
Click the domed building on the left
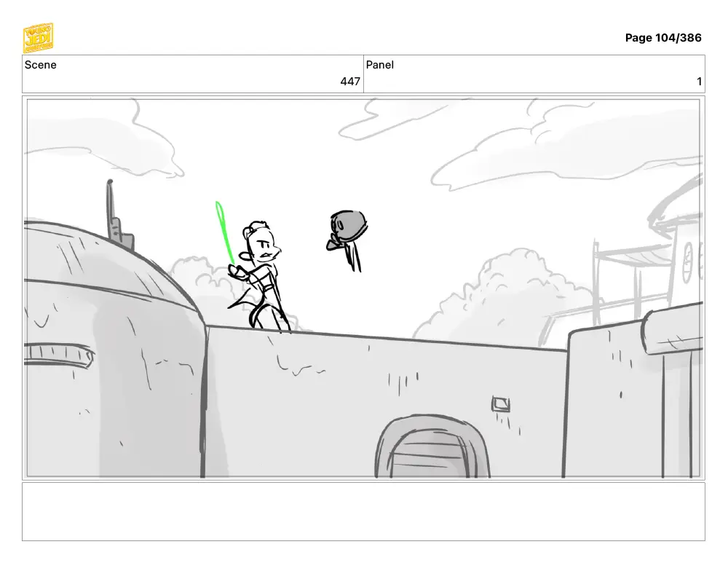pyautogui.click(x=114, y=348)
